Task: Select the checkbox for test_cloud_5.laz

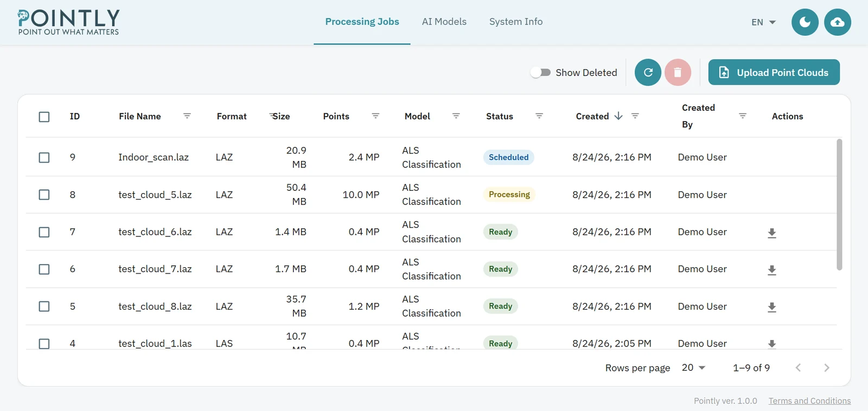Action: tap(44, 195)
